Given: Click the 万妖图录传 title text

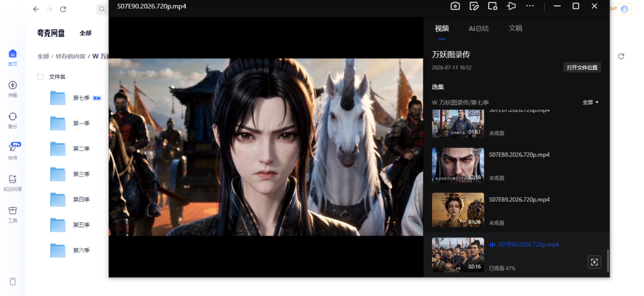Looking at the screenshot, I should 451,54.
